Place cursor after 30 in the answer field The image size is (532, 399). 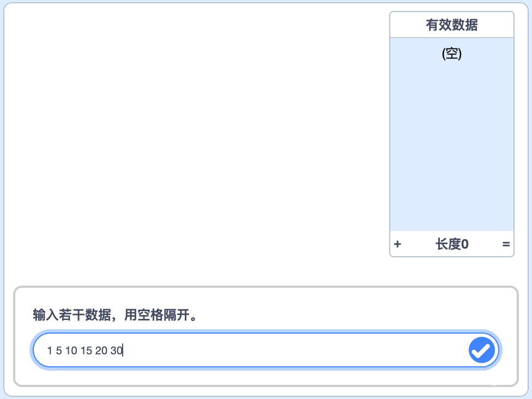click(123, 350)
